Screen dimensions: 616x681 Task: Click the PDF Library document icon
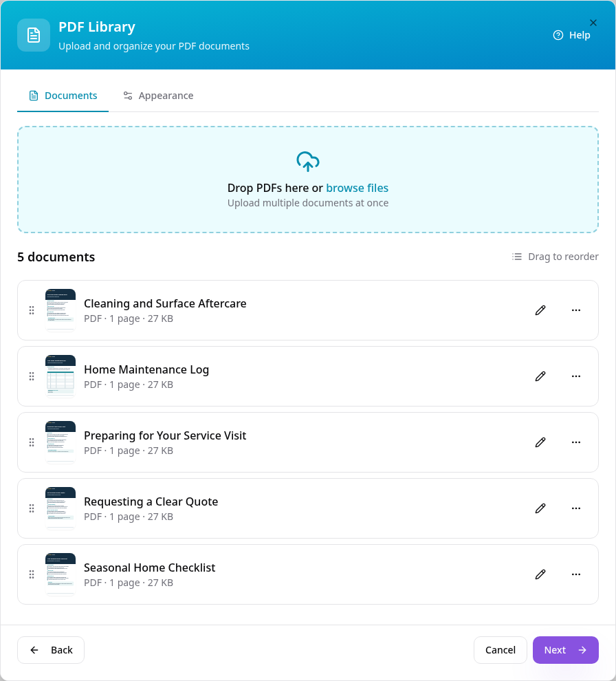(34, 35)
